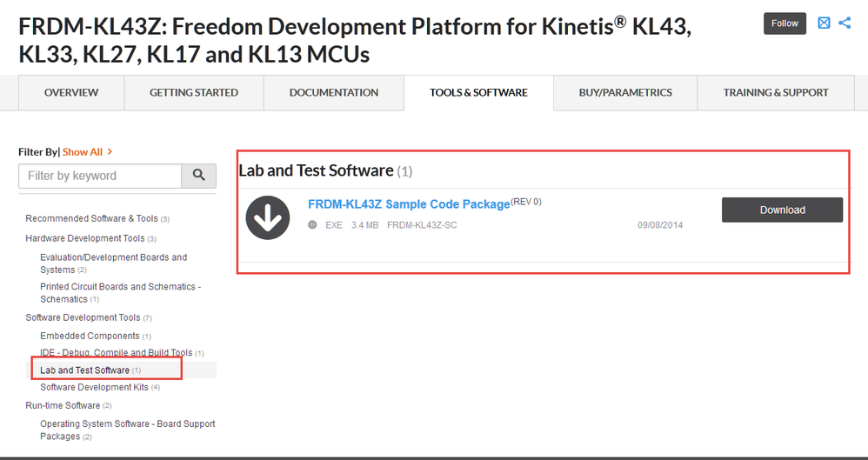Image resolution: width=868 pixels, height=460 pixels.
Task: Open FRDM-KL43Z Sample Code Package link
Action: [409, 204]
